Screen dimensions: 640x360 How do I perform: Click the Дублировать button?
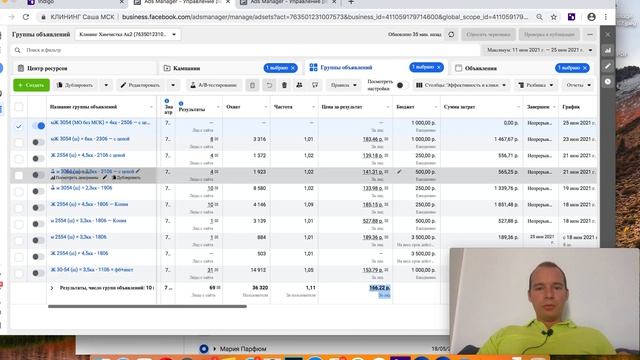[76, 85]
